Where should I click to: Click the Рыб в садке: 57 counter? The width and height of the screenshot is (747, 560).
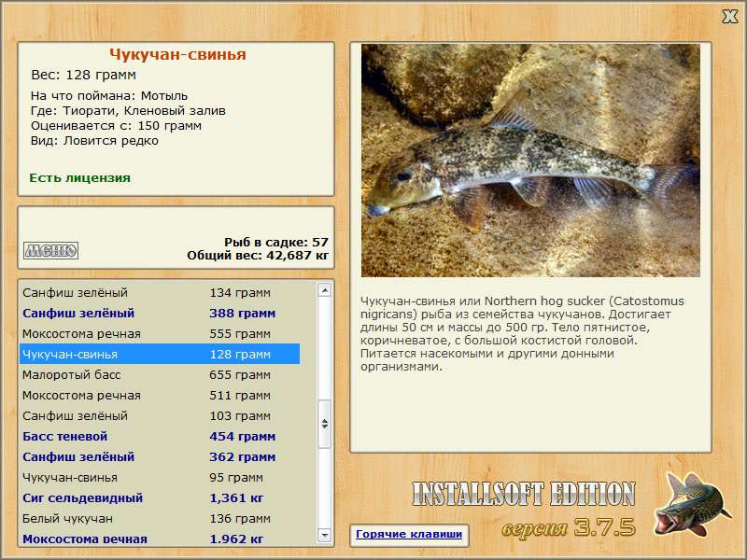(x=276, y=242)
